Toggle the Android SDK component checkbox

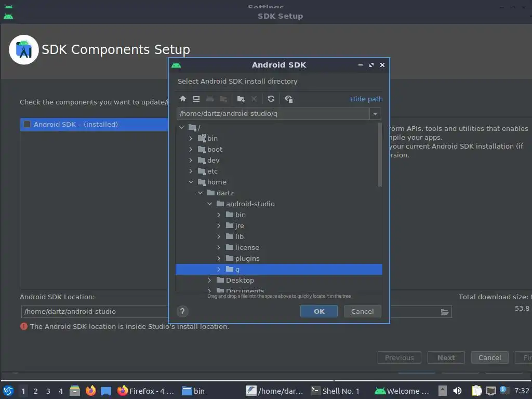[27, 124]
